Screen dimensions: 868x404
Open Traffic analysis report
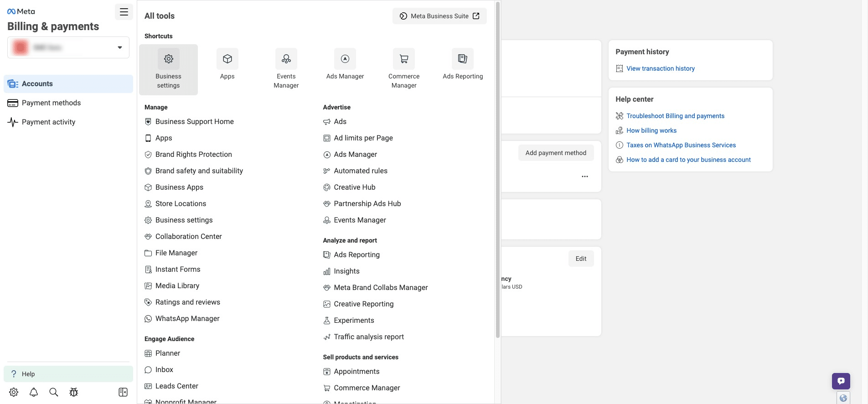(363, 337)
